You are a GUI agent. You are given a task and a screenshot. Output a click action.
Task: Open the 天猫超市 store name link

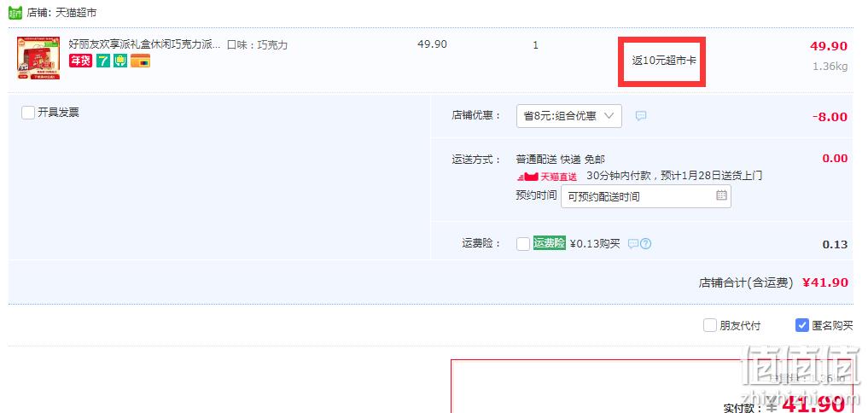[76, 12]
